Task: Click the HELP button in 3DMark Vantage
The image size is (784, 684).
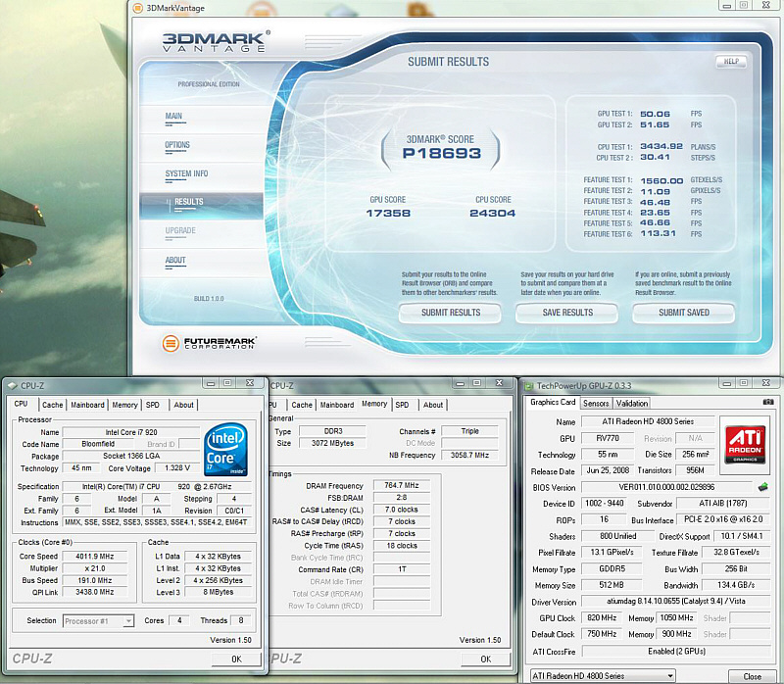Action: (731, 62)
